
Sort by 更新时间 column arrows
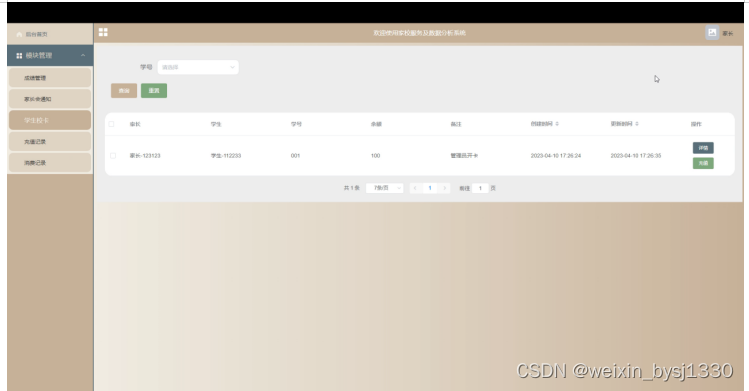637,124
